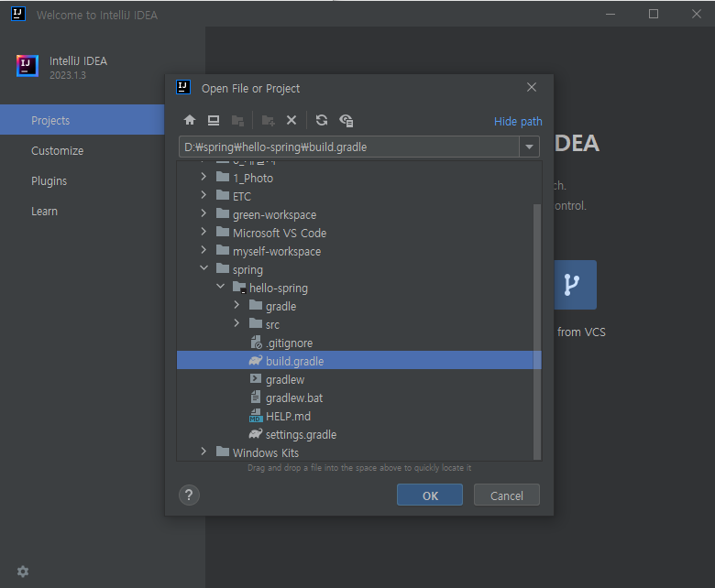Click the Cancel button
The width and height of the screenshot is (715, 588).
click(x=507, y=495)
